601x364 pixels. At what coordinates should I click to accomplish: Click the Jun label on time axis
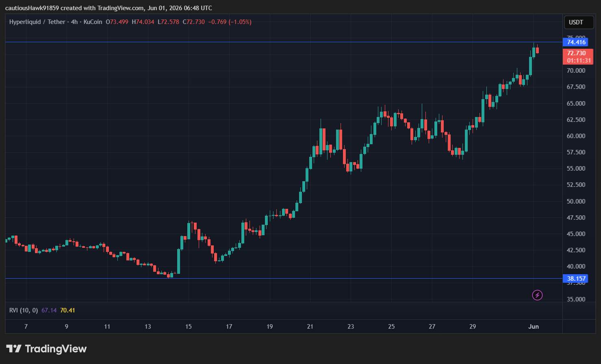[534, 327]
